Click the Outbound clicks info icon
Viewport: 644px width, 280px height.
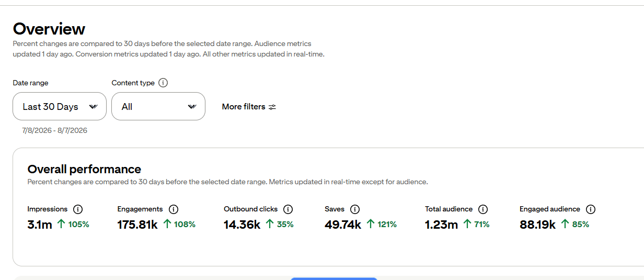point(288,209)
